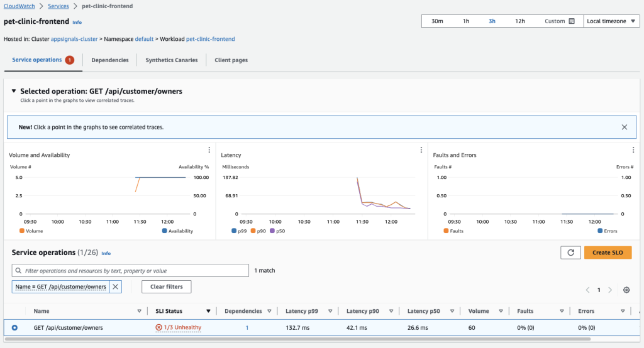
Task: Click the orange Volume legend swatch
Action: click(22, 231)
